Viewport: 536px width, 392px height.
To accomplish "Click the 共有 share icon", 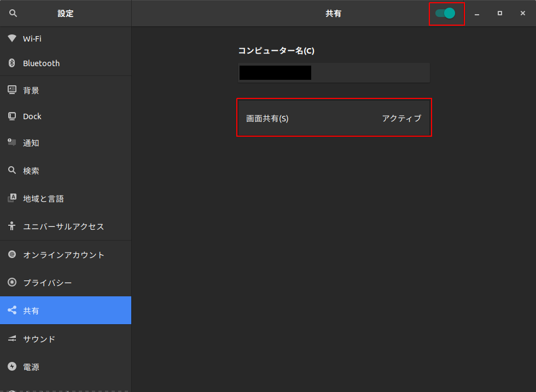I will click(12, 310).
